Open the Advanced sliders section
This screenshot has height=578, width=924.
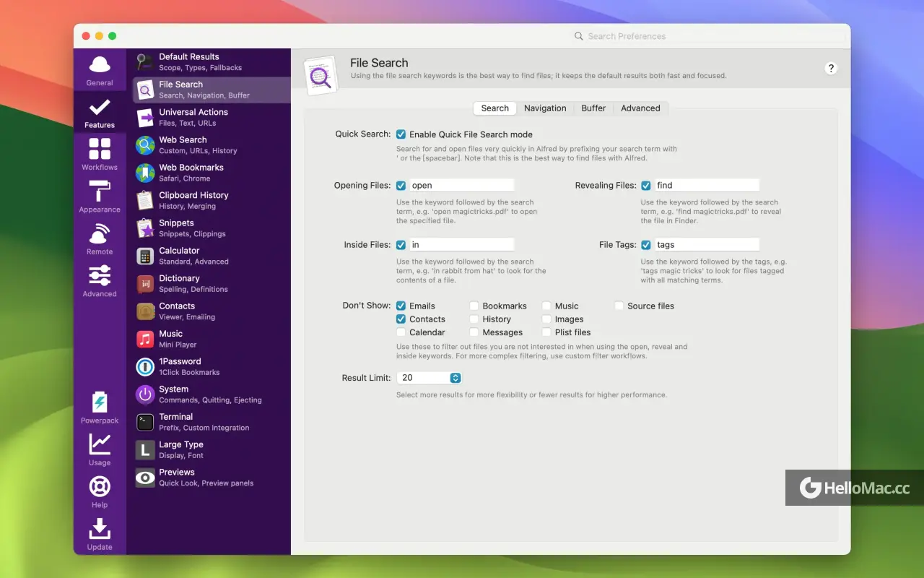pos(100,281)
